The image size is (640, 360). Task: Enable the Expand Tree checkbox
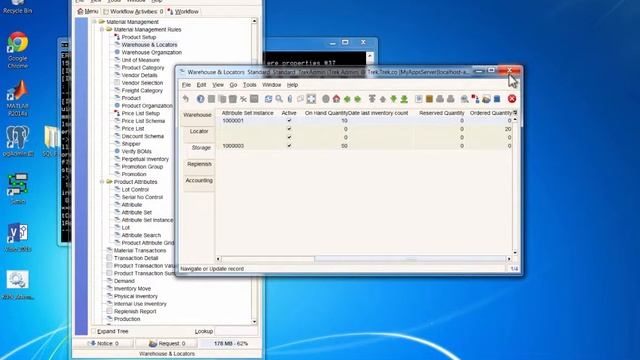(x=93, y=331)
